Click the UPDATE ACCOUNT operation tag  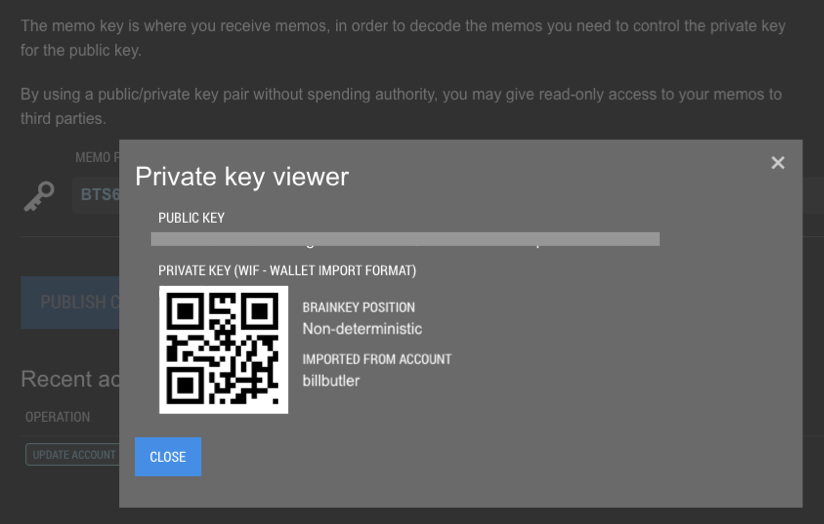(73, 455)
